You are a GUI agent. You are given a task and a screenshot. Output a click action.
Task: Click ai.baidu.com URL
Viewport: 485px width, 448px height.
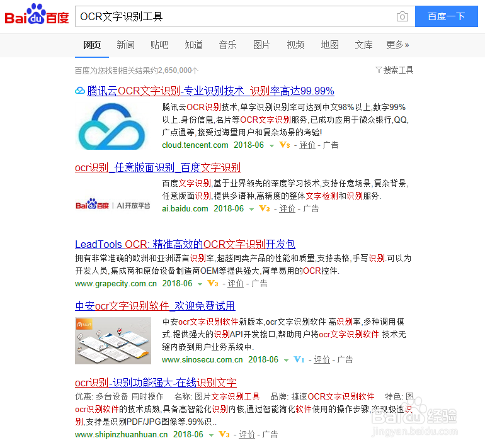click(185, 208)
